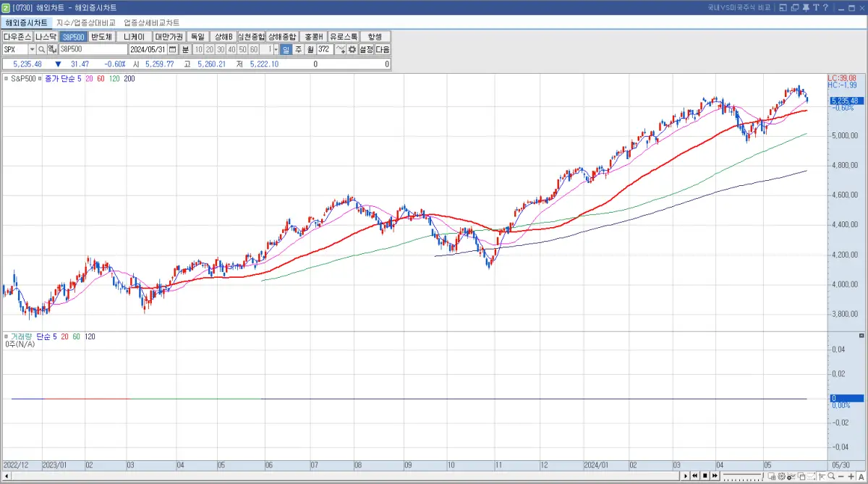The height and width of the screenshot is (484, 868).
Task: Click the 역 symbol history icon
Action: pos(52,49)
